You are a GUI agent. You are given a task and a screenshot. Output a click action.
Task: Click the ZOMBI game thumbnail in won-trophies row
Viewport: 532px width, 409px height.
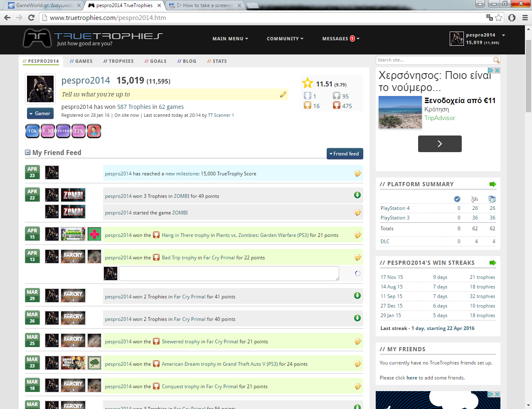click(74, 195)
